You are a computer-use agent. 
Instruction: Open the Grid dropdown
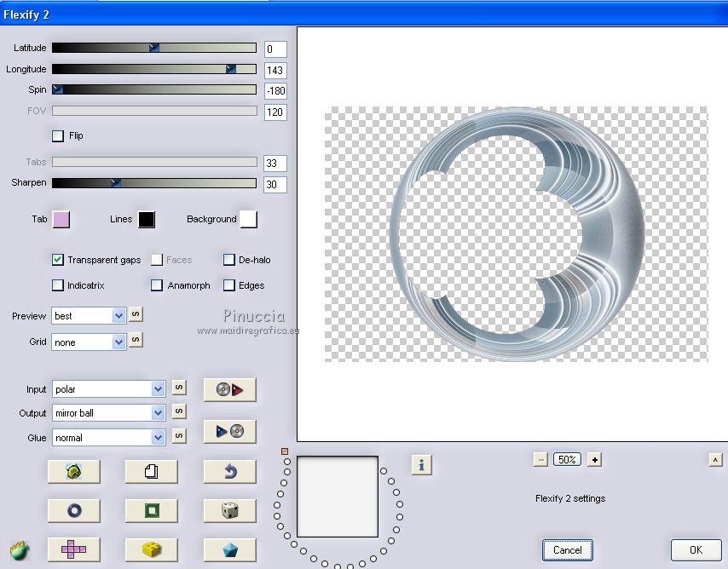coord(89,342)
